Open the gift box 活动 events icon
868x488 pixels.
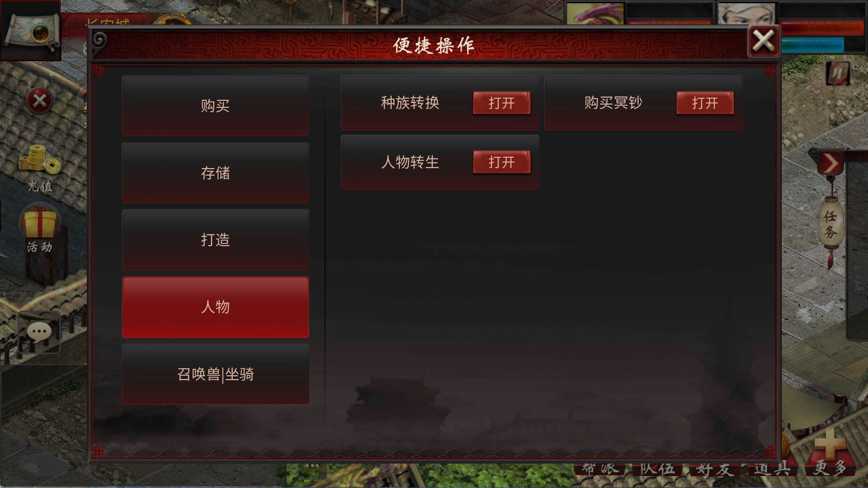point(40,229)
